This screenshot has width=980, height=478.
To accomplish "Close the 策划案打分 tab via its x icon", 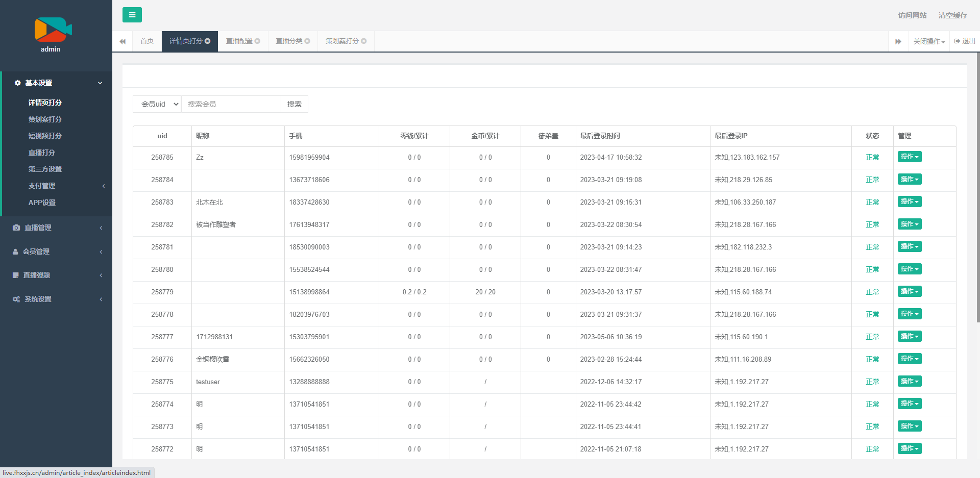I will coord(364,41).
